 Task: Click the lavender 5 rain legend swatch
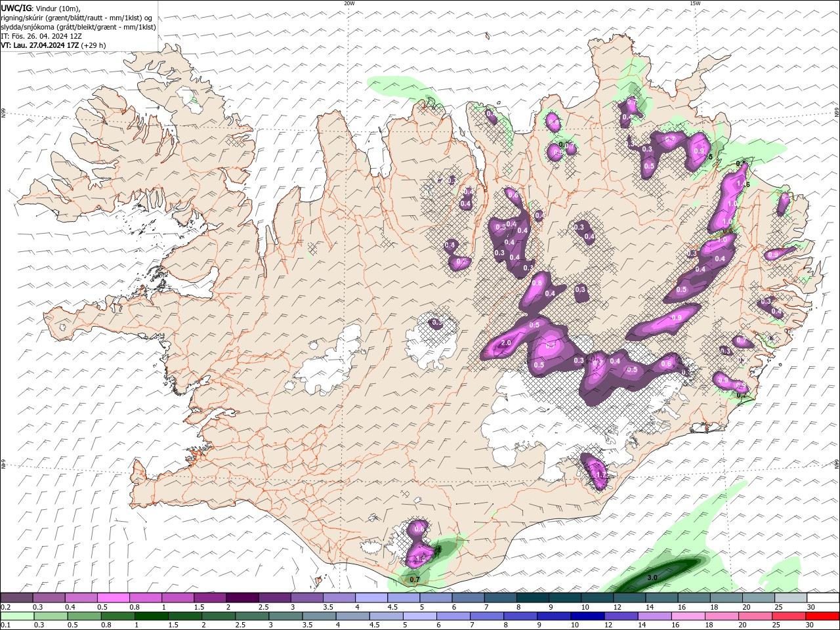419,616
